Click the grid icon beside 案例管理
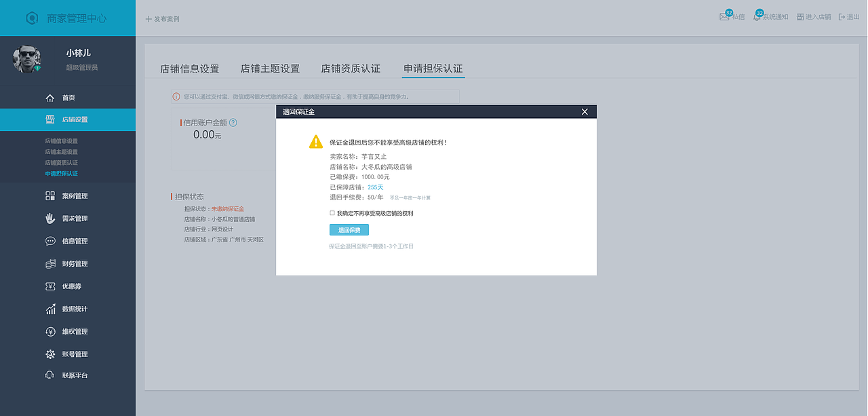 click(x=50, y=196)
